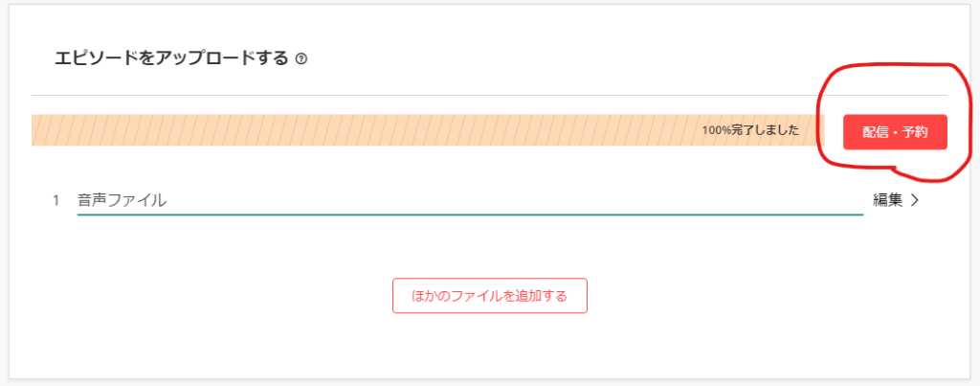Add another file with the outlined red button
Viewport: 980px width, 386px height.
coord(490,295)
